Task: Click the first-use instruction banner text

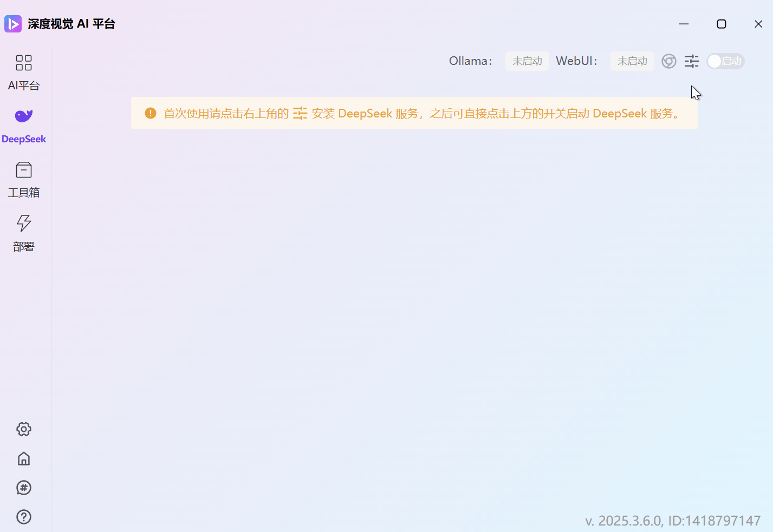Action: point(423,113)
